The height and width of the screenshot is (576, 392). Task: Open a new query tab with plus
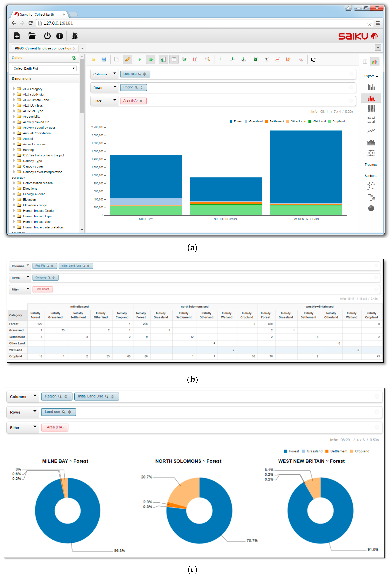tap(82, 48)
